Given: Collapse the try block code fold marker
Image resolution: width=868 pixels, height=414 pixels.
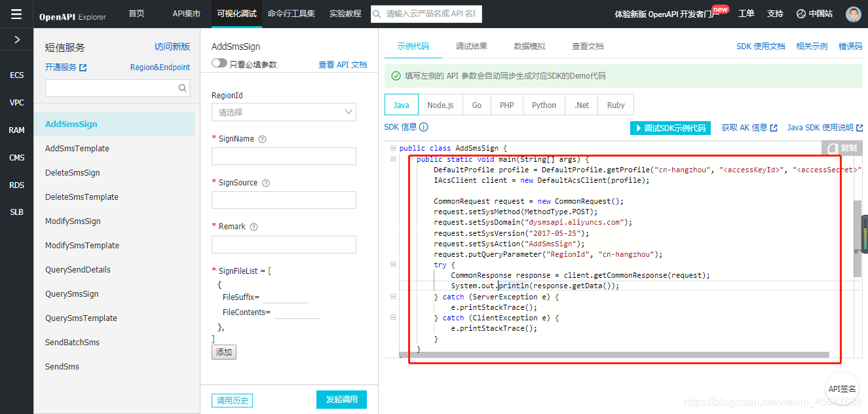Looking at the screenshot, I should [393, 264].
